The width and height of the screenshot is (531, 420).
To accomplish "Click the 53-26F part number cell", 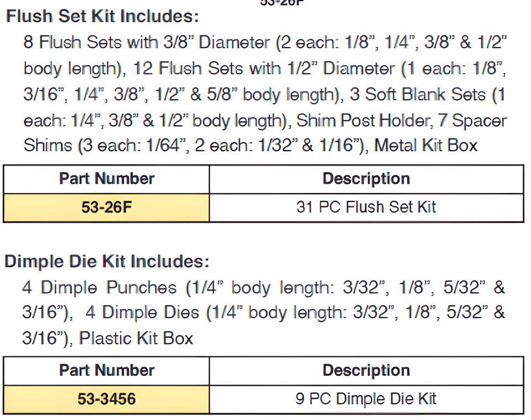I will [x=106, y=208].
